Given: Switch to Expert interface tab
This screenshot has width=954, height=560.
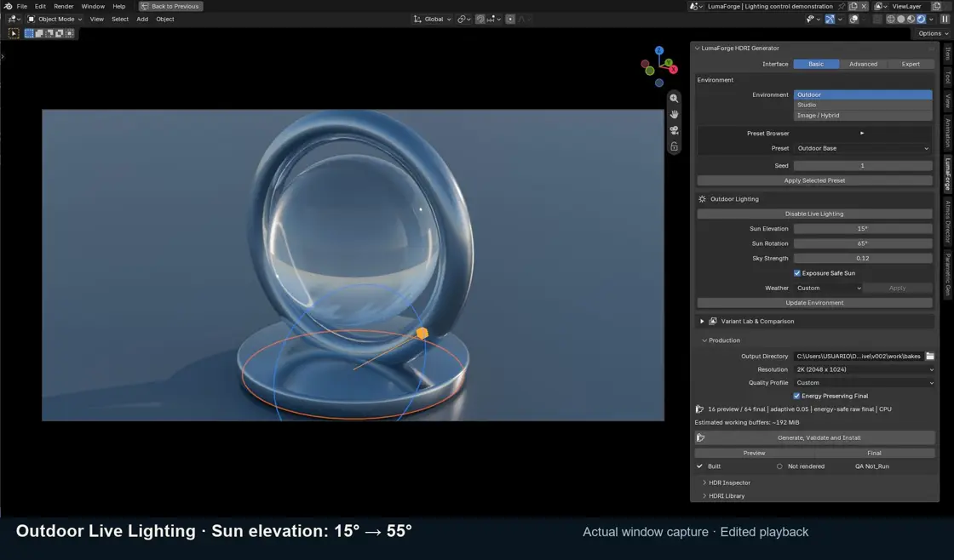Looking at the screenshot, I should 911,64.
